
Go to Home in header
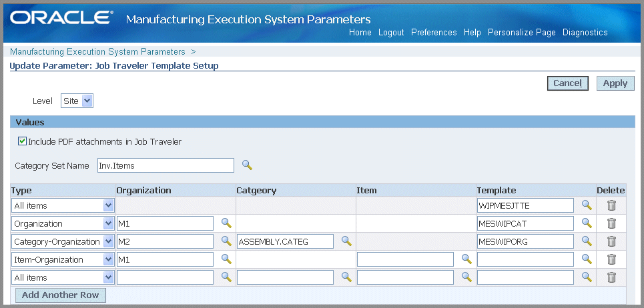(360, 33)
